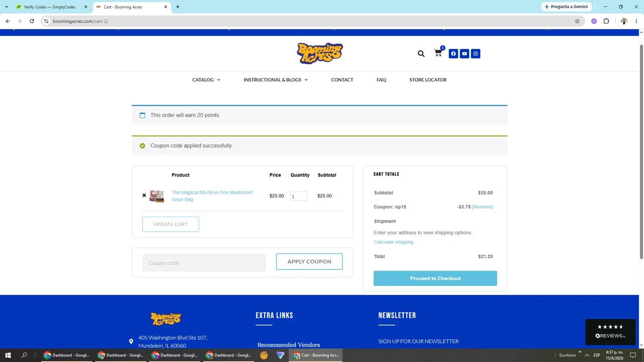Click the 'This order will earn 20 points.' notice
This screenshot has width=644, height=362.
185,115
